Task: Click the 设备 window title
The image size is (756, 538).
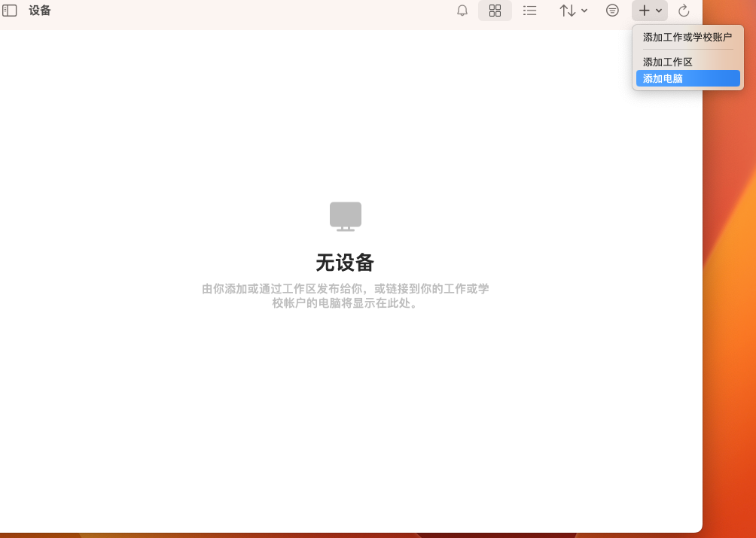Action: click(40, 11)
